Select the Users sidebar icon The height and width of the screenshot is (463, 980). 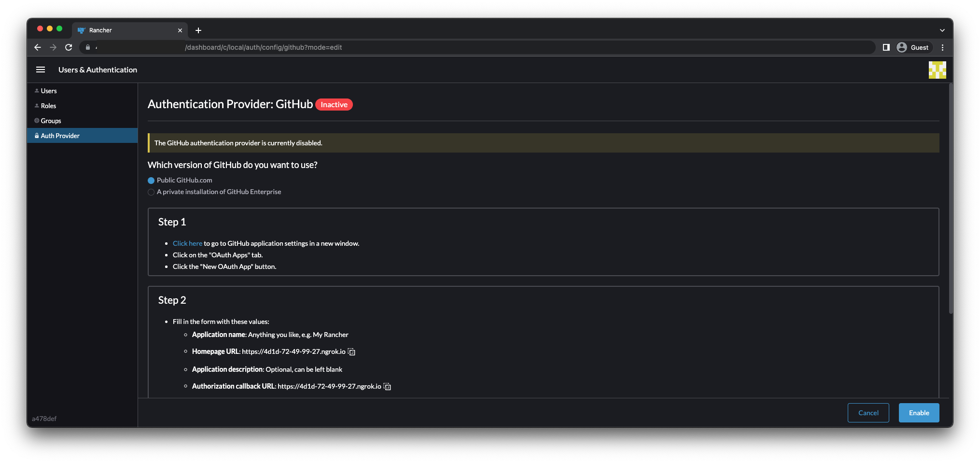pos(37,90)
